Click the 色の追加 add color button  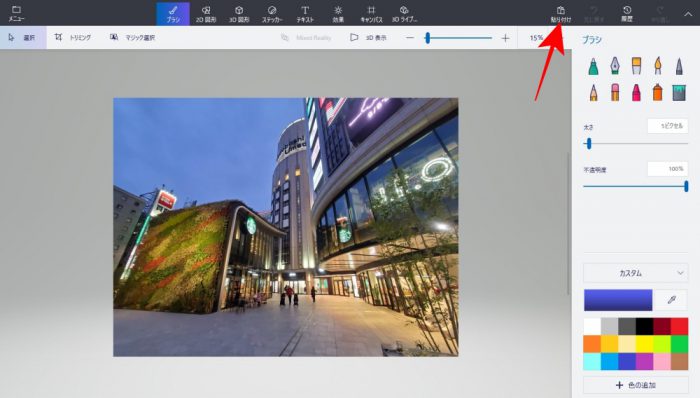click(x=636, y=385)
